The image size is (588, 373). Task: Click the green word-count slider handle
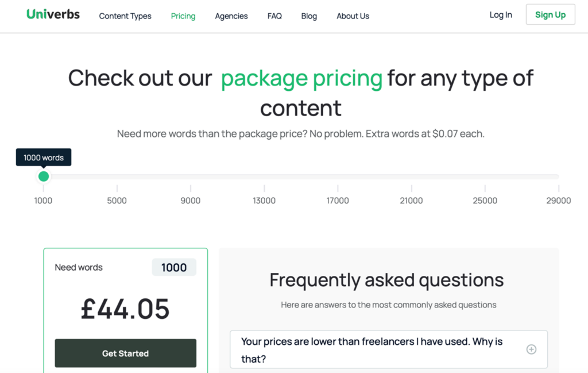44,176
